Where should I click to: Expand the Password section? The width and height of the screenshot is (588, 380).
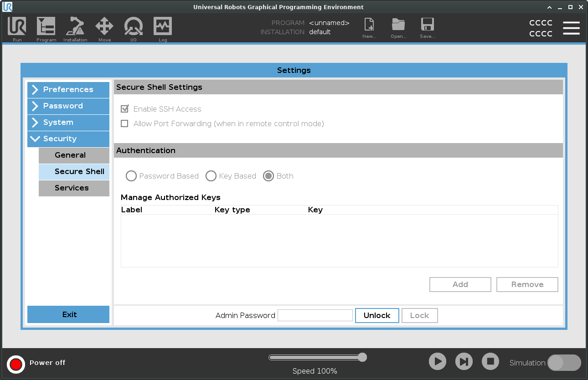(68, 106)
